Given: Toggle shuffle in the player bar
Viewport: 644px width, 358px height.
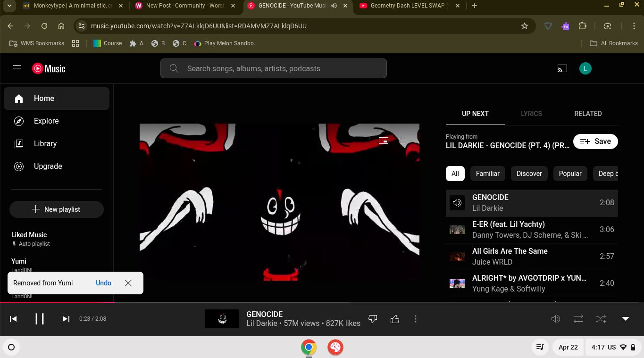Looking at the screenshot, I should pos(601,319).
